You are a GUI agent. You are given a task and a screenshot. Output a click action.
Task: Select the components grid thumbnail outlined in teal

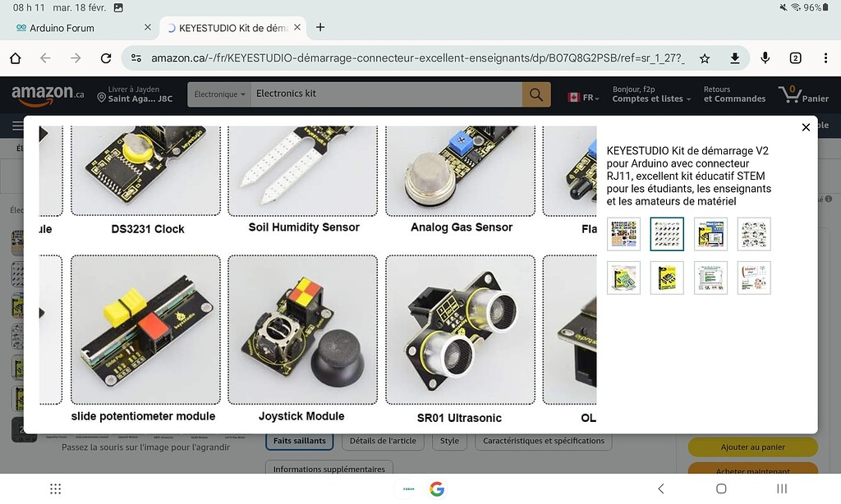pyautogui.click(x=667, y=234)
